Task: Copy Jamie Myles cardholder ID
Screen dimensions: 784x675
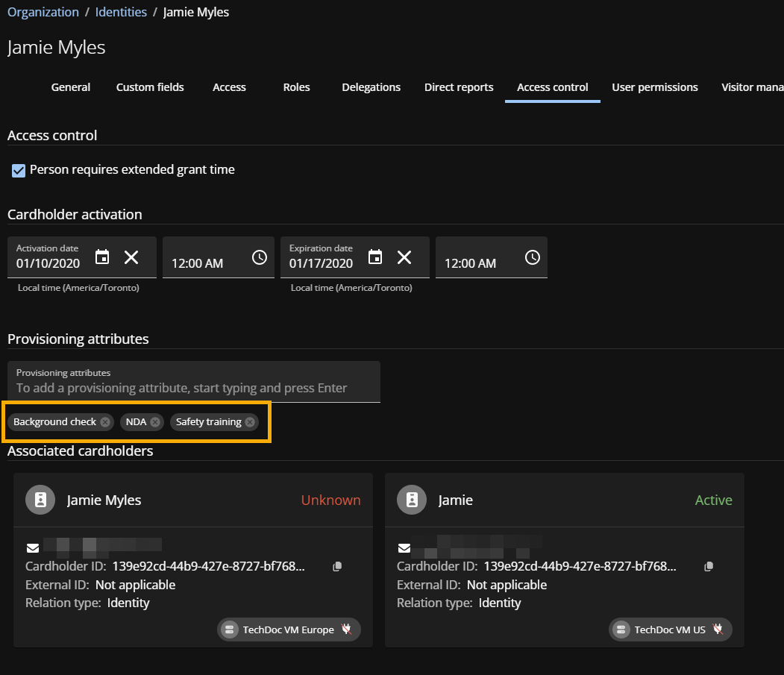Action: 337,567
